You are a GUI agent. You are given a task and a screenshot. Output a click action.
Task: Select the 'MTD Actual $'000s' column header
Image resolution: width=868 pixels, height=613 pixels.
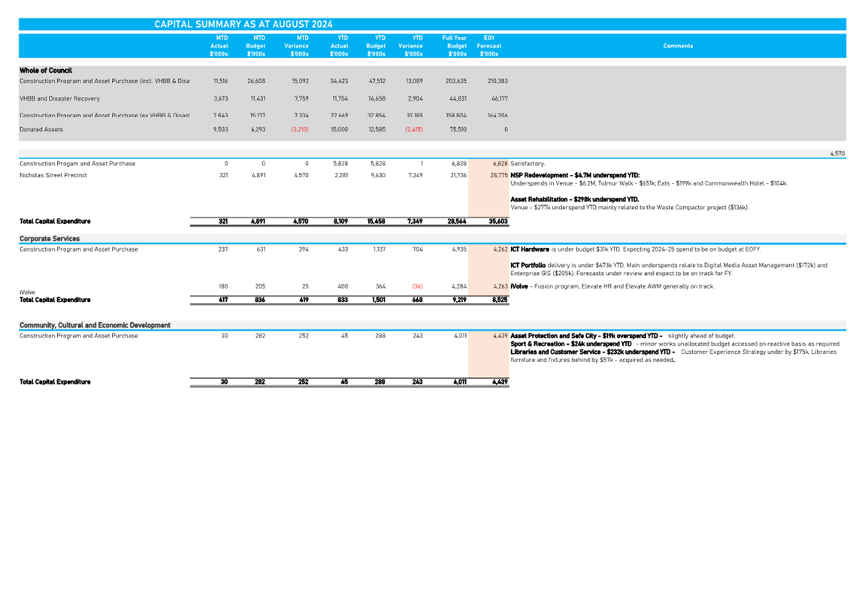[219, 46]
